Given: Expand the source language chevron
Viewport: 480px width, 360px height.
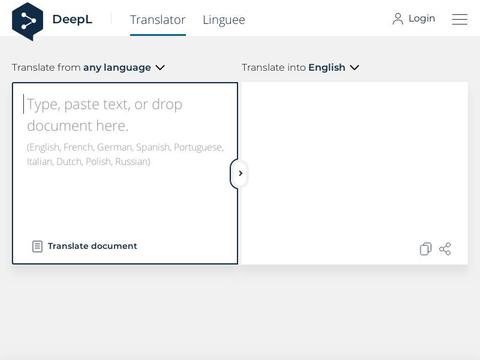Looking at the screenshot, I should pos(160,67).
